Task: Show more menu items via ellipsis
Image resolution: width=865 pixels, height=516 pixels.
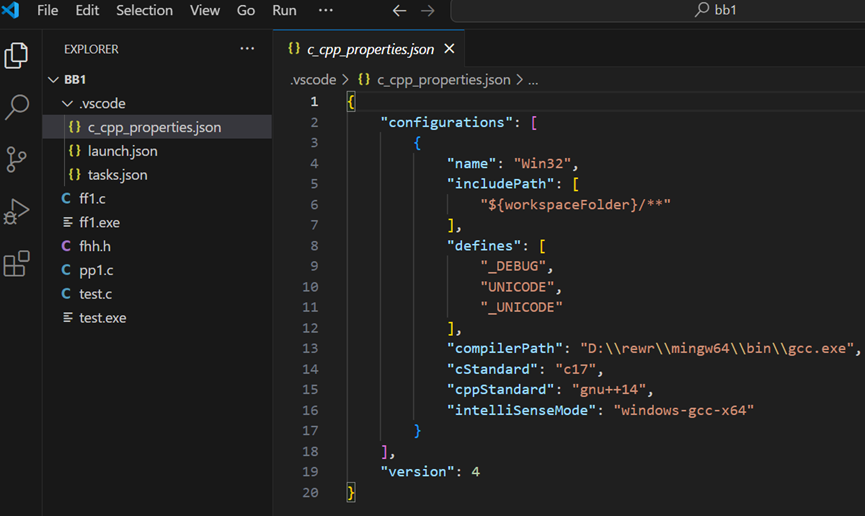Action: [325, 10]
